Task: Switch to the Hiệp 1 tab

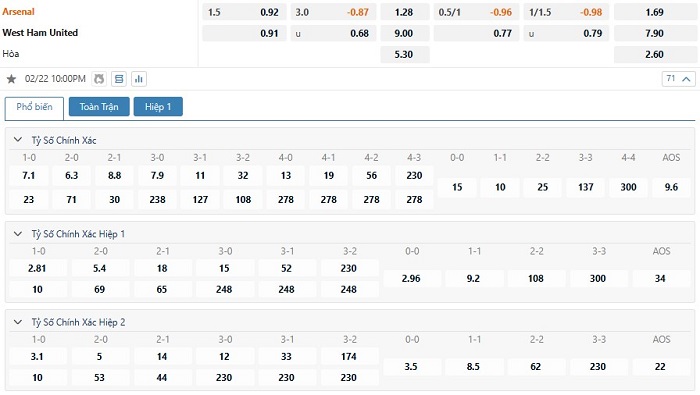Action: [x=158, y=107]
